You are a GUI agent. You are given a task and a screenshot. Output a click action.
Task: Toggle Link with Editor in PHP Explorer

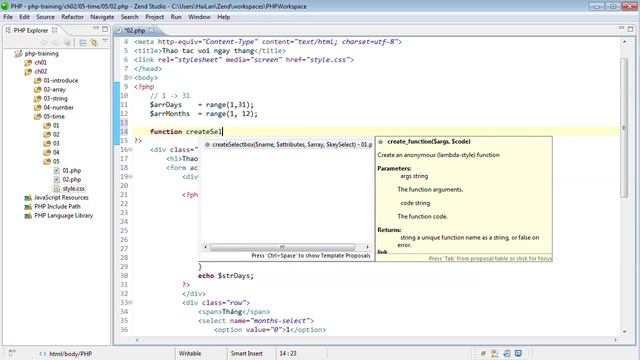pos(94,43)
